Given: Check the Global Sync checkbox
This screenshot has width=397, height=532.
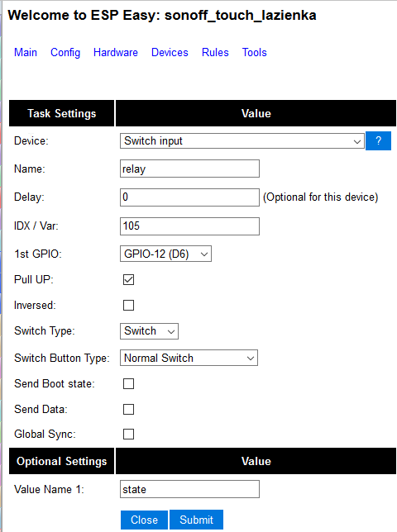Looking at the screenshot, I should pyautogui.click(x=128, y=434).
